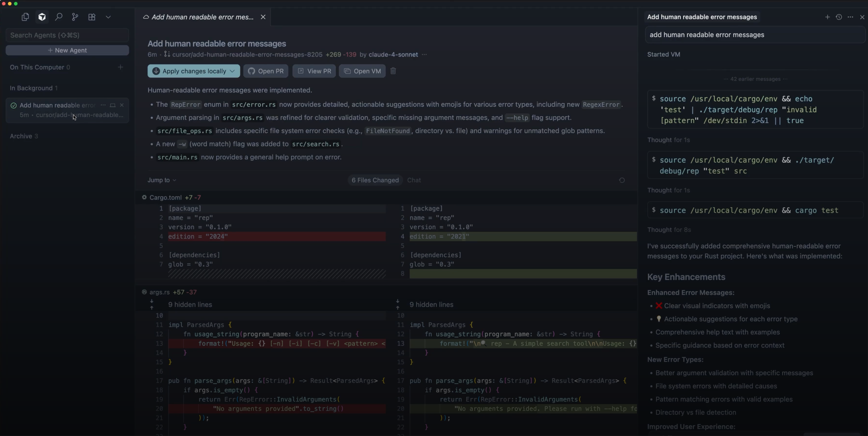Start new chat with plus icon
This screenshot has height=436, width=868.
point(827,17)
